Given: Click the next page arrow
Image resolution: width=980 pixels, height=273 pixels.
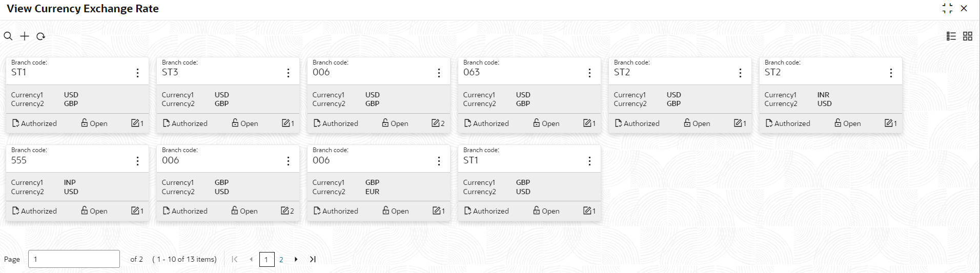Looking at the screenshot, I should tap(296, 260).
